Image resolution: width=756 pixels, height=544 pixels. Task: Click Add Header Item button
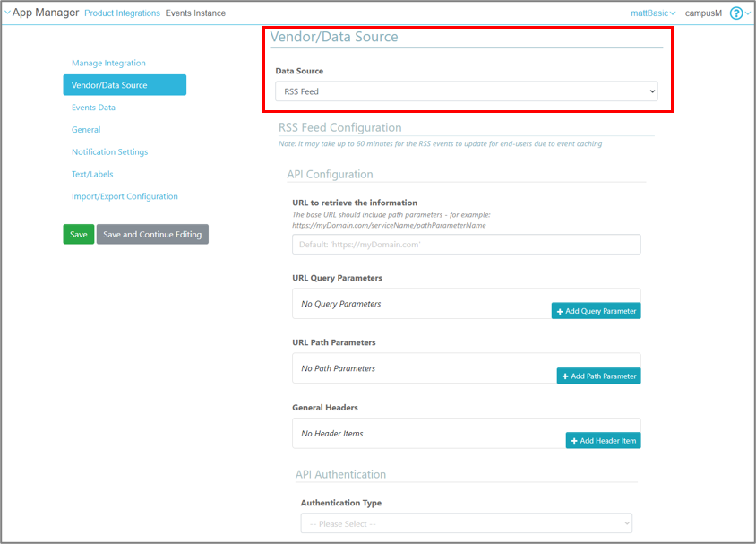(603, 440)
